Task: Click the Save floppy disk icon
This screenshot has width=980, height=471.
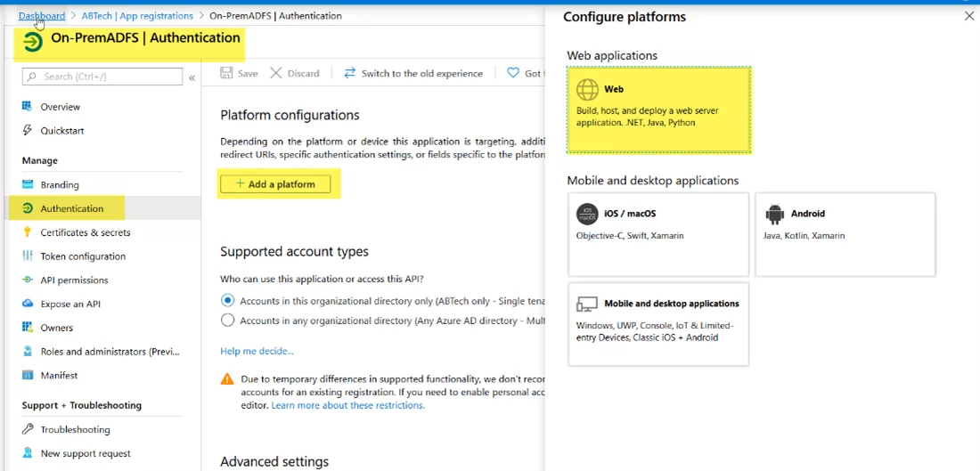Action: click(227, 73)
